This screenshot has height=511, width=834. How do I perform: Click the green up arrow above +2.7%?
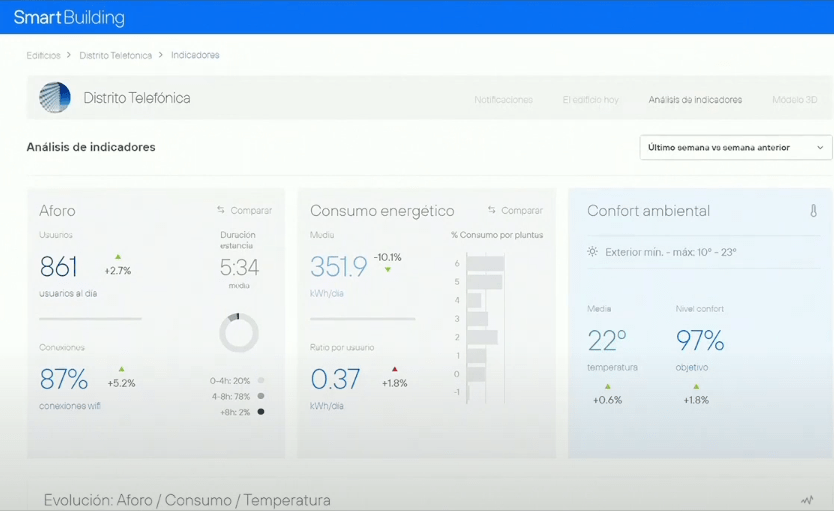pyautogui.click(x=118, y=257)
